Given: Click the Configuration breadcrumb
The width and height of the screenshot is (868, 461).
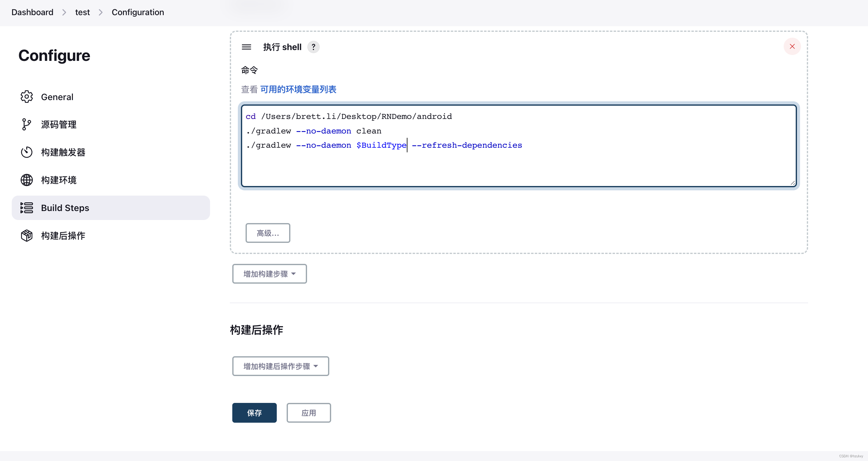Looking at the screenshot, I should pyautogui.click(x=138, y=12).
